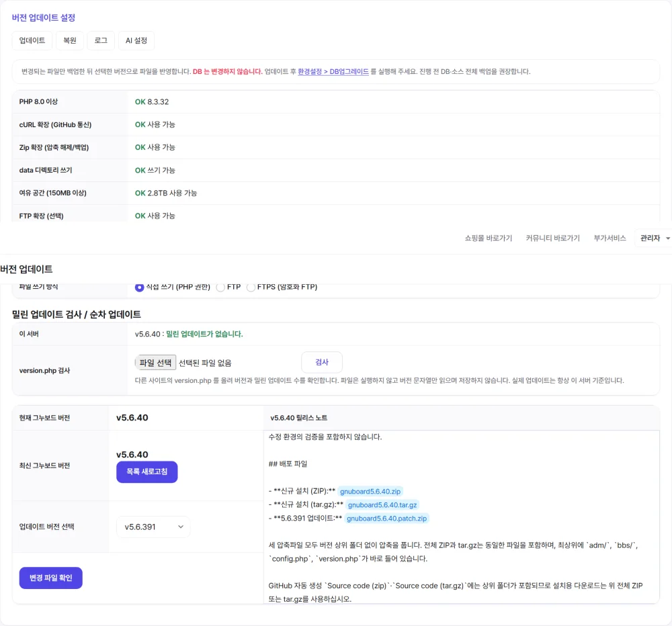
Task: Click the '선택된 파일 없음' text
Action: pos(205,363)
